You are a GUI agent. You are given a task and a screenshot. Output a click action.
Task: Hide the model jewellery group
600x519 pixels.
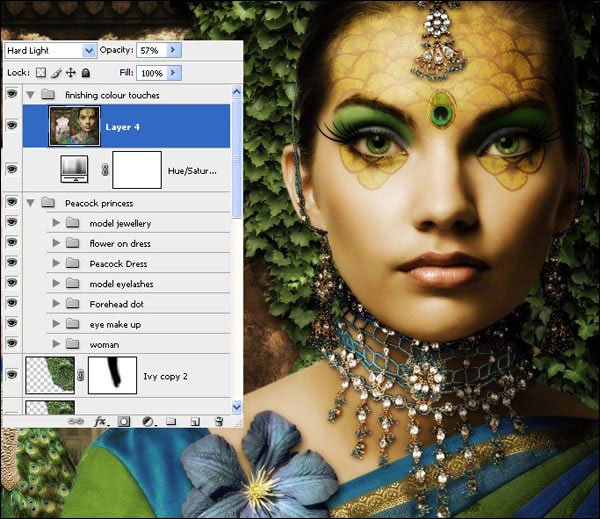click(12, 222)
